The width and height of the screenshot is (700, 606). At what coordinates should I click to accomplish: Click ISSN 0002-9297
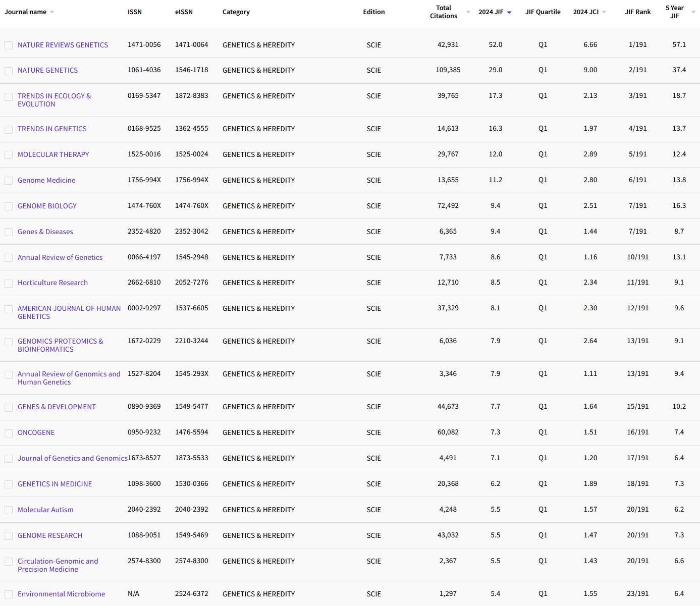(x=144, y=308)
